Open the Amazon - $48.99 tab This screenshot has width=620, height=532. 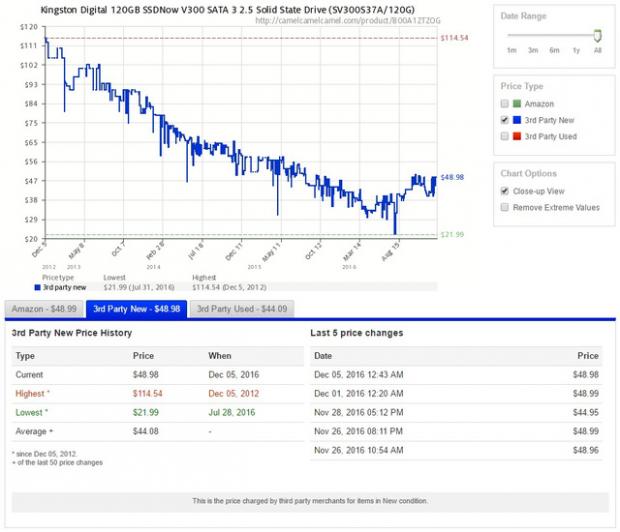(x=43, y=309)
